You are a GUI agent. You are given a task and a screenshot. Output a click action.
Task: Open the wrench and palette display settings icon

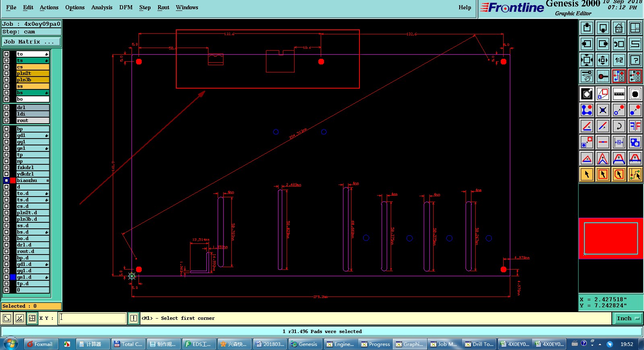click(587, 76)
